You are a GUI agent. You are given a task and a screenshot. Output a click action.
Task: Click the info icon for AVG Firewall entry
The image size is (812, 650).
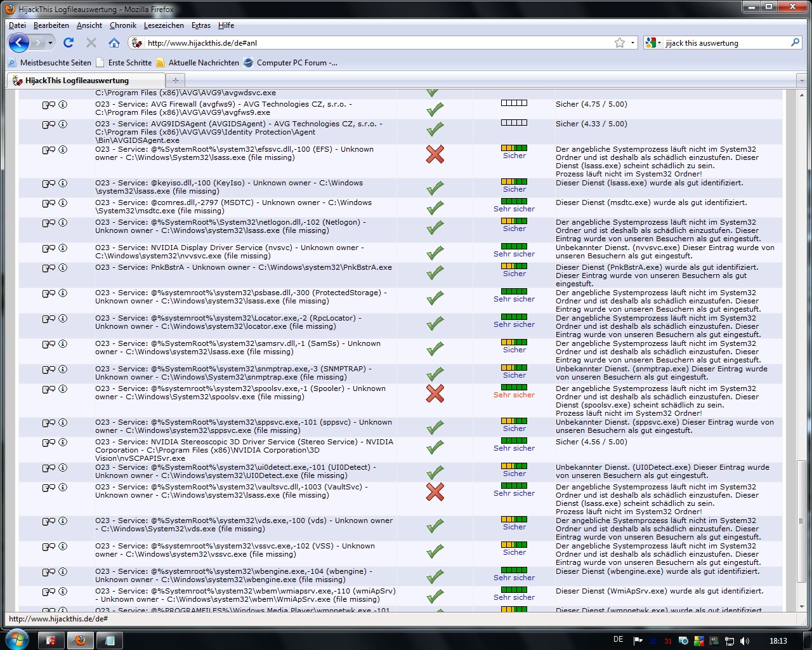63,105
